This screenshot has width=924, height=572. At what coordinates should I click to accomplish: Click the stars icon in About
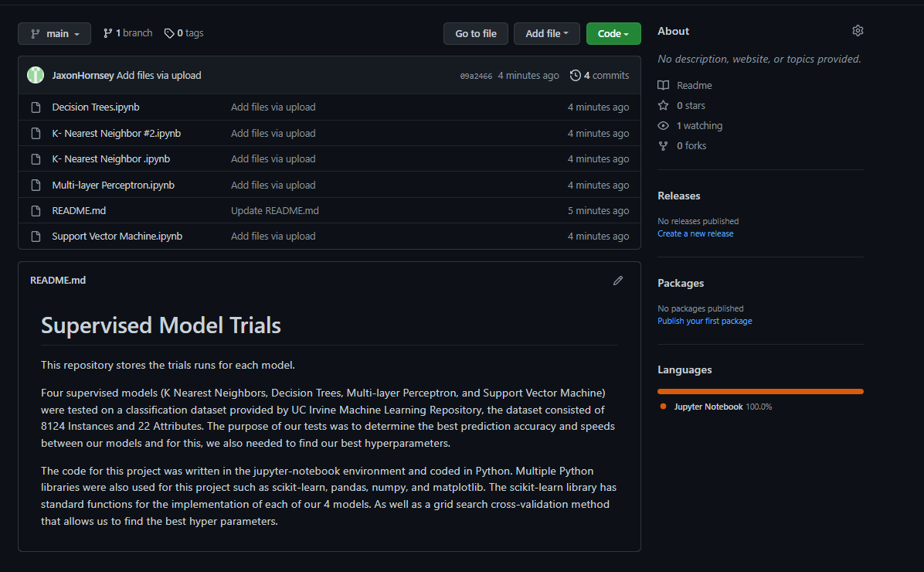tap(663, 105)
